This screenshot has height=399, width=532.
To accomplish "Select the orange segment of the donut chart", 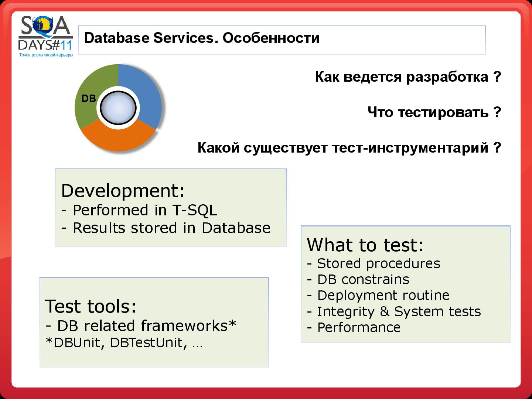I will [118, 137].
